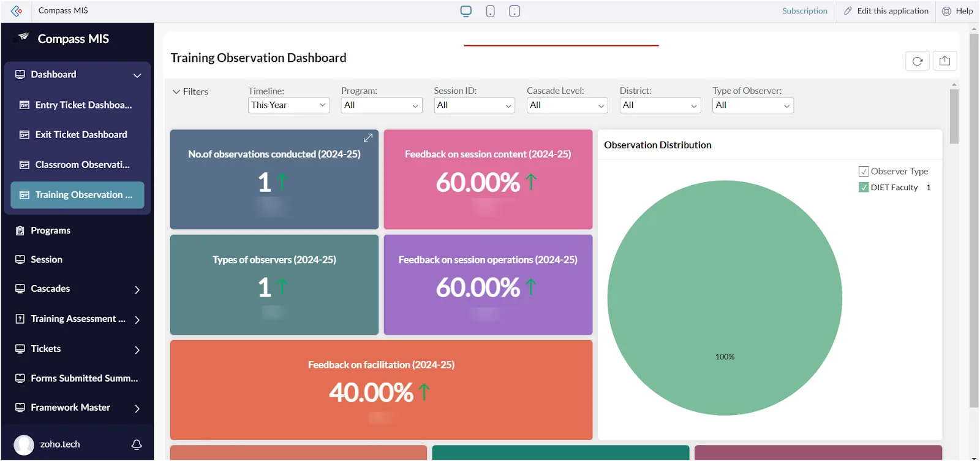Open the Session menu item
This screenshot has width=980, height=461.
[77, 260]
